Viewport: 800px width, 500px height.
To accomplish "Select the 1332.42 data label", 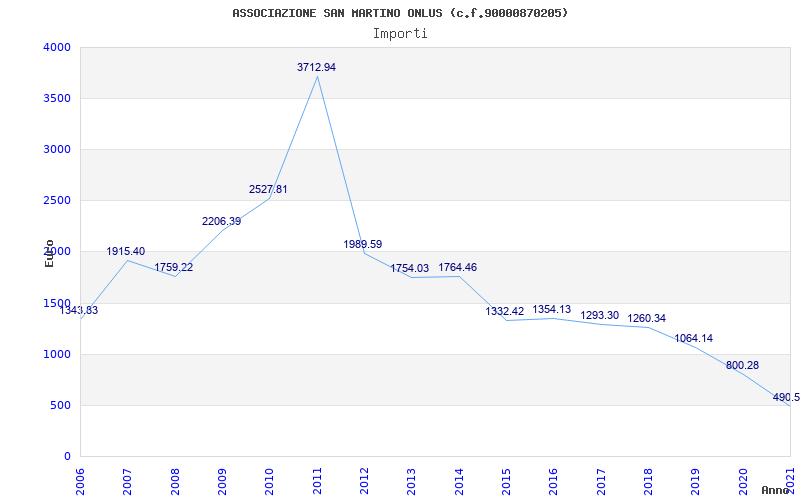I will coord(505,311).
